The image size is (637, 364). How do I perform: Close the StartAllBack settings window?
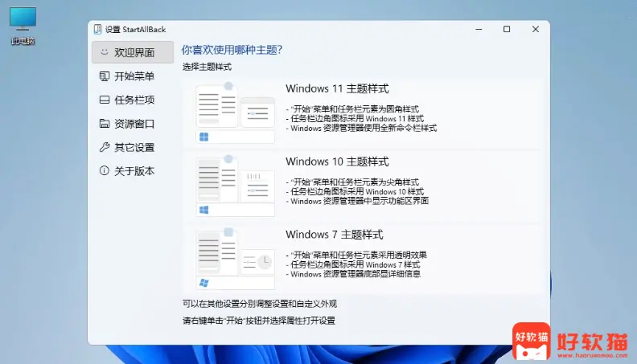[x=536, y=29]
